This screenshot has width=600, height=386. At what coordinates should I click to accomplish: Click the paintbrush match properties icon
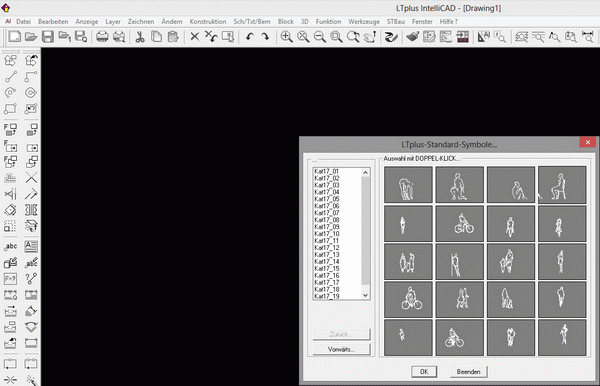(412, 37)
